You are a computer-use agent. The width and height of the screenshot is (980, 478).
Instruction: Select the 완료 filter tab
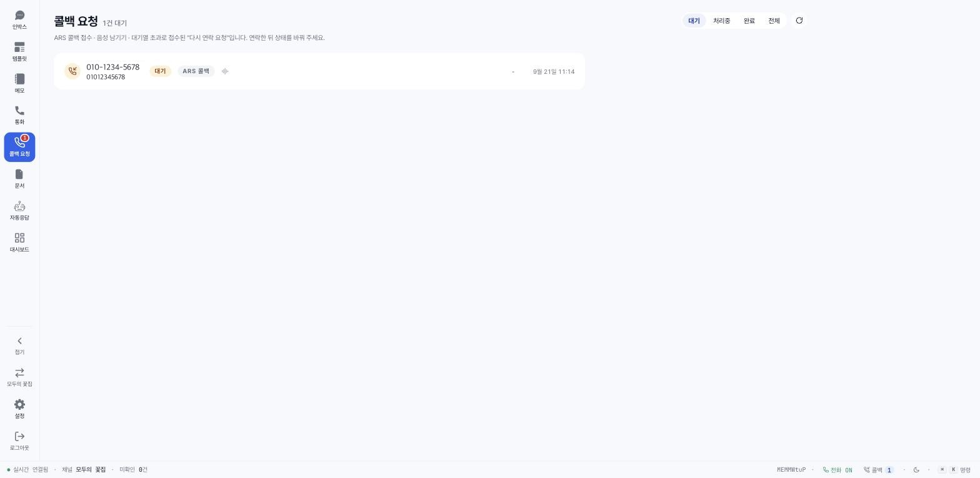pos(749,21)
